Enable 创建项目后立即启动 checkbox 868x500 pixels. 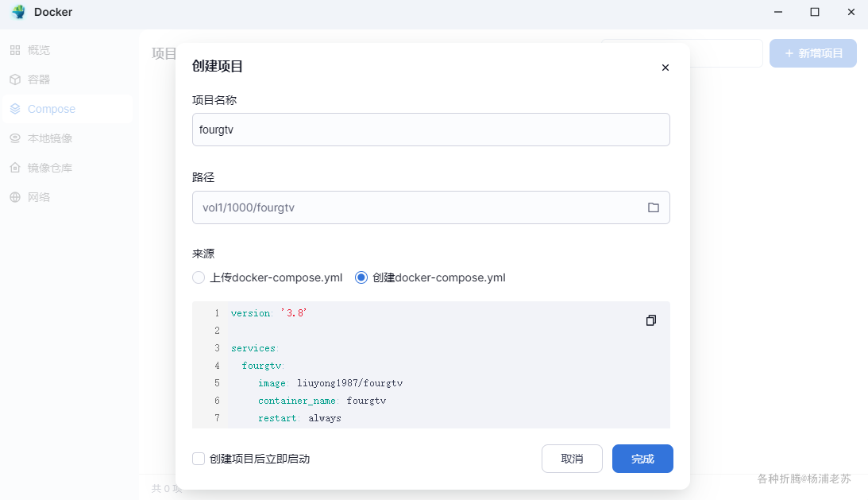(x=199, y=459)
